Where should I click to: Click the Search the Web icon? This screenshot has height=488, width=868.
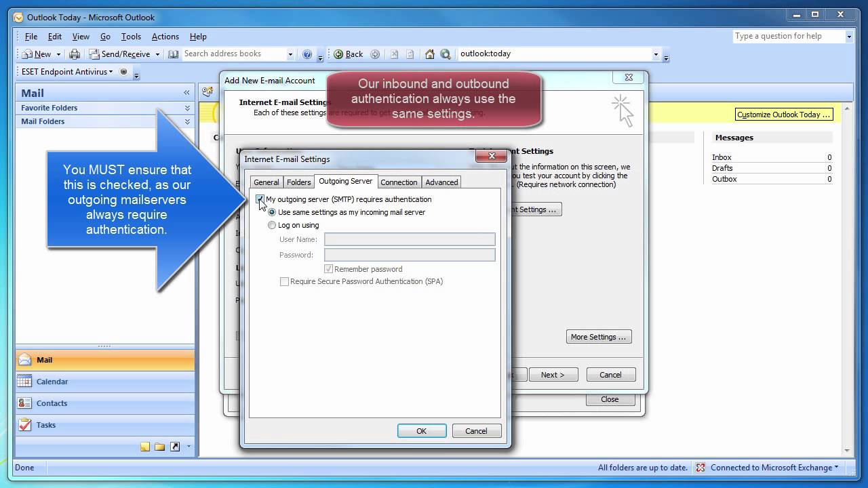tap(446, 54)
